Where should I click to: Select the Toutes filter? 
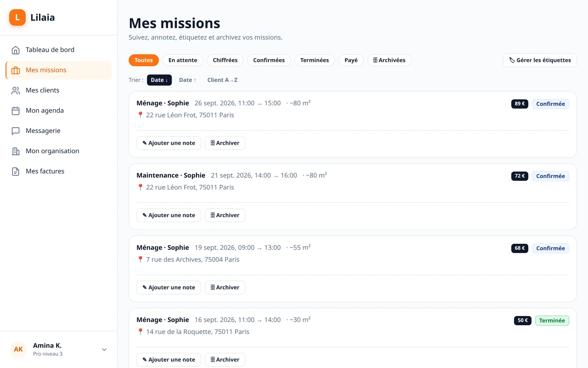point(144,60)
